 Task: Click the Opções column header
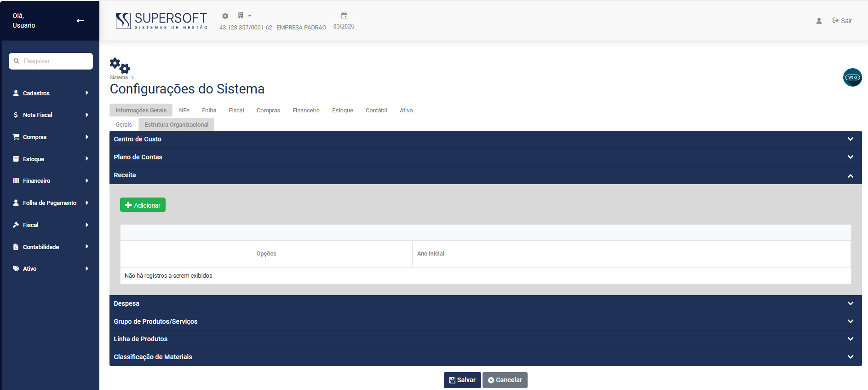pos(266,254)
